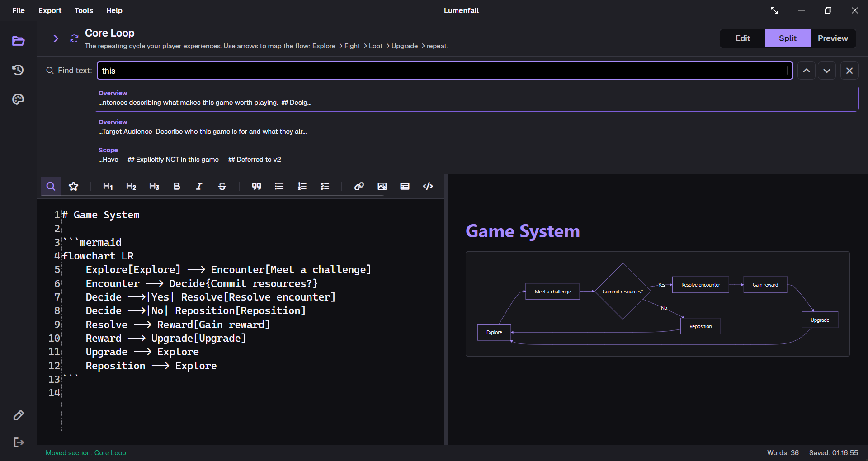868x461 pixels.
Task: Insert a blockquote
Action: pyautogui.click(x=256, y=186)
